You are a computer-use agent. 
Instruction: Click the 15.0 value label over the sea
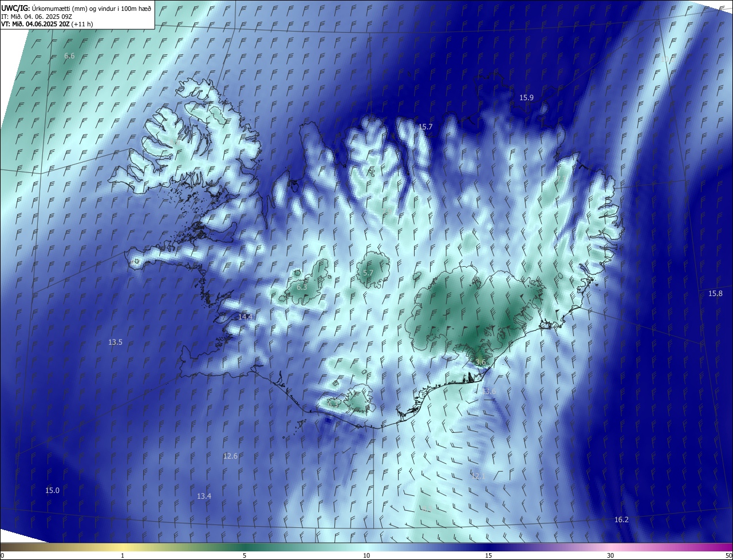coord(52,490)
